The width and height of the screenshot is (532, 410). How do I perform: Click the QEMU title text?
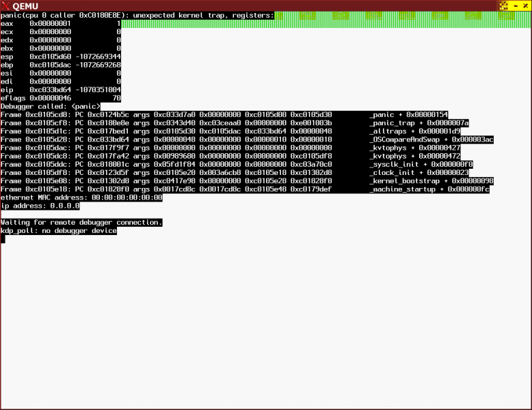pos(26,5)
